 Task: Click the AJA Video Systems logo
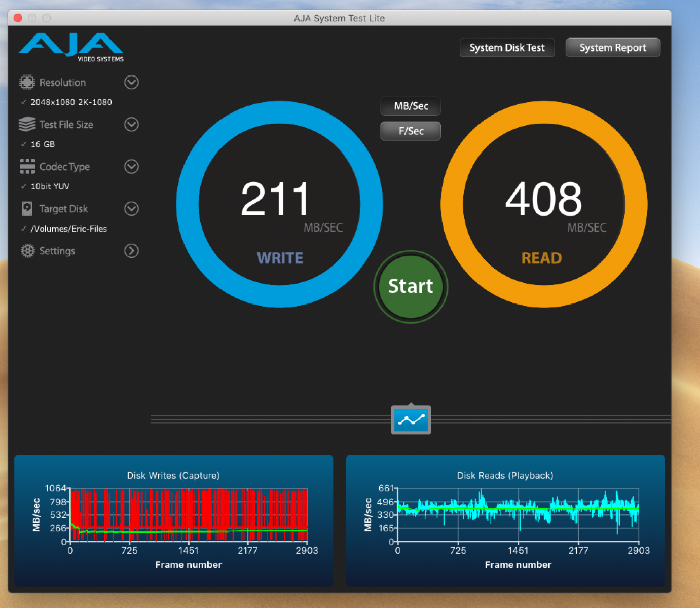coord(71,47)
